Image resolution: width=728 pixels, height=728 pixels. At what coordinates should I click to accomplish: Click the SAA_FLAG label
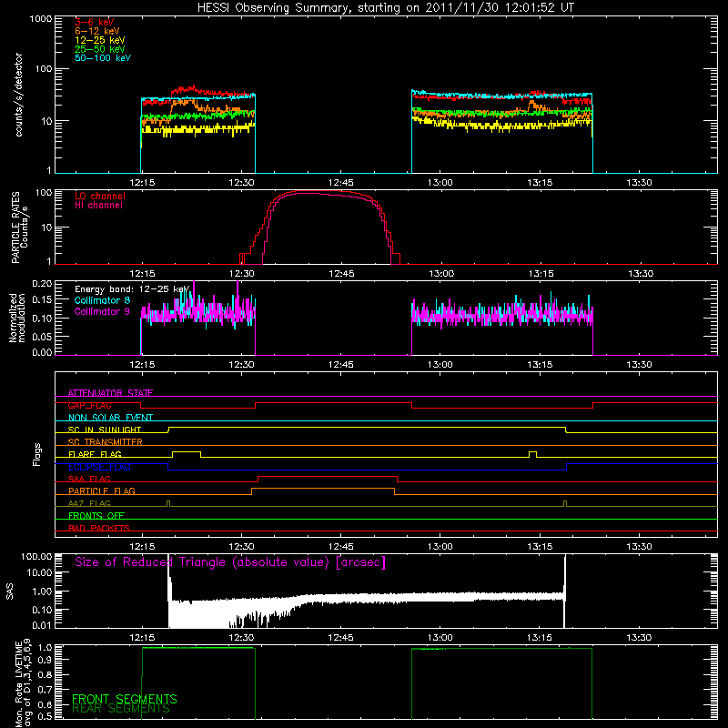coord(89,479)
